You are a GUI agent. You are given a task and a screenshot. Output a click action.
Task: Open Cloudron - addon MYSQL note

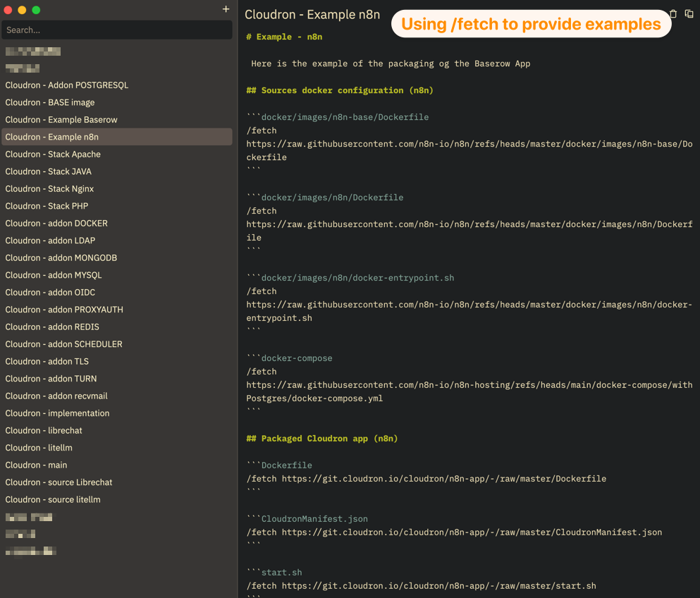[x=117, y=275]
